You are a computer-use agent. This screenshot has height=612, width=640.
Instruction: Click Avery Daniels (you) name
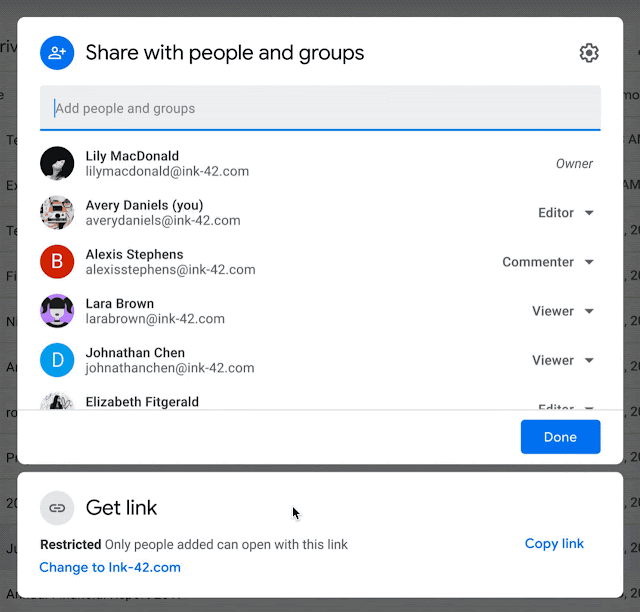pyautogui.click(x=144, y=205)
